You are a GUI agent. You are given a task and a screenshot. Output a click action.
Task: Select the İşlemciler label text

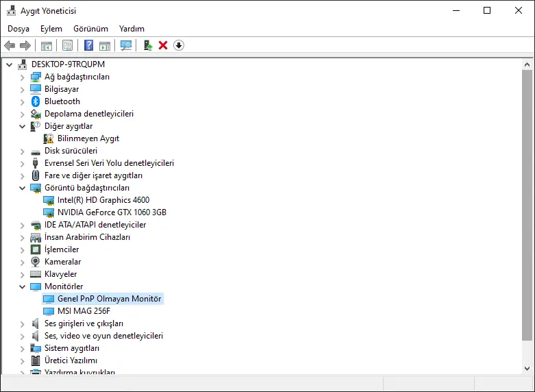point(62,249)
